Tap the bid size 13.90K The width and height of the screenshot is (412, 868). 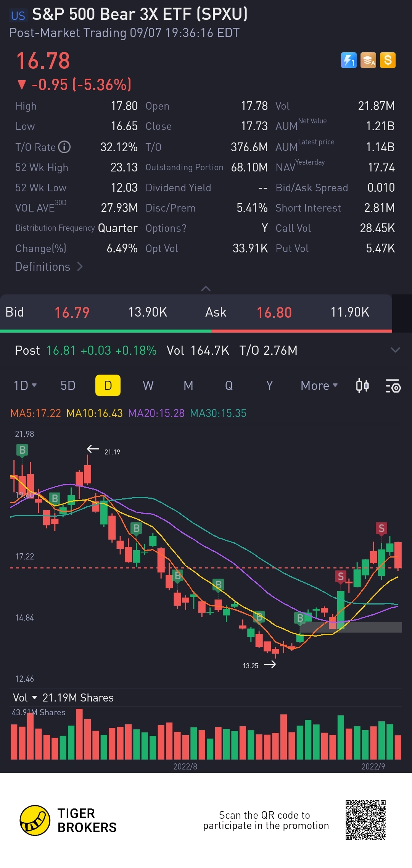click(148, 312)
